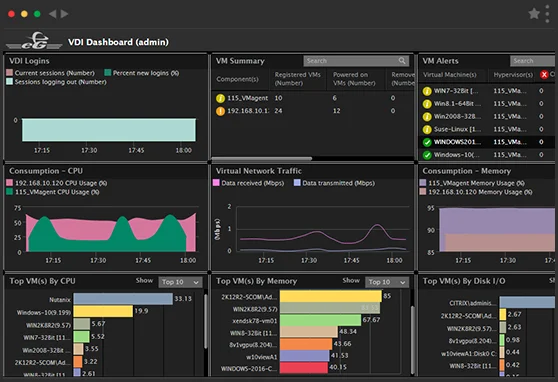Screen dimensions: 558x382
Task: Toggle 192.168.10.120 CPU Usage legend
Action: pyautogui.click(x=57, y=183)
